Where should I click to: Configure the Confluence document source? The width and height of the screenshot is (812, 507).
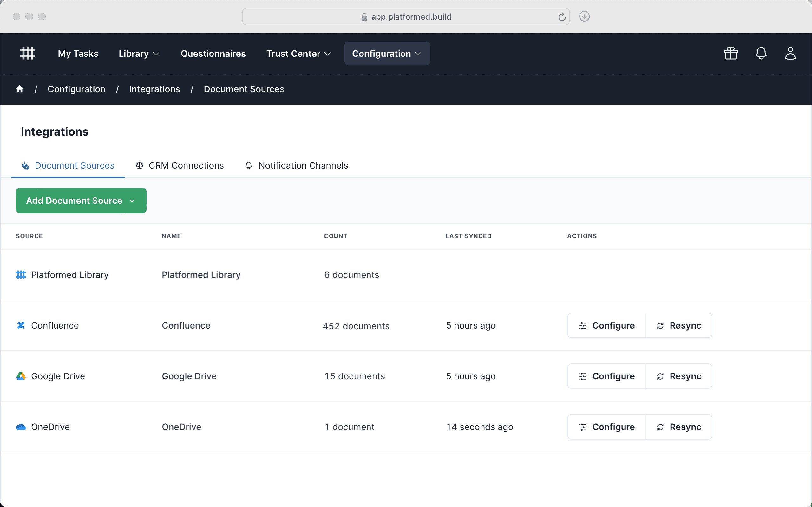[x=606, y=326]
